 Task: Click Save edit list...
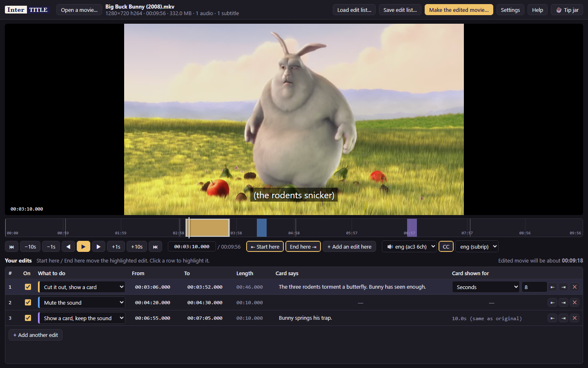click(400, 10)
